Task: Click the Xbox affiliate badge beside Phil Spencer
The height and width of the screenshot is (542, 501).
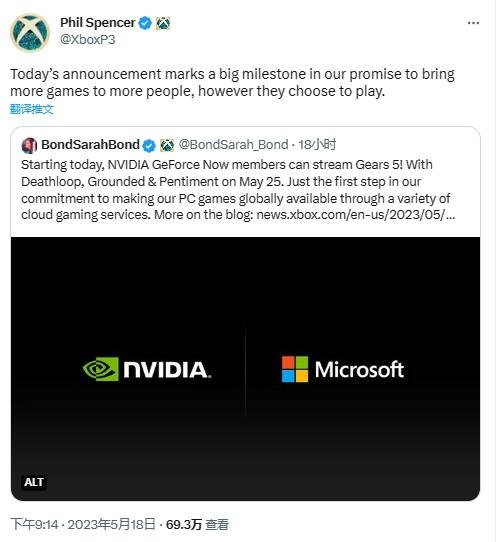Action: tap(163, 23)
